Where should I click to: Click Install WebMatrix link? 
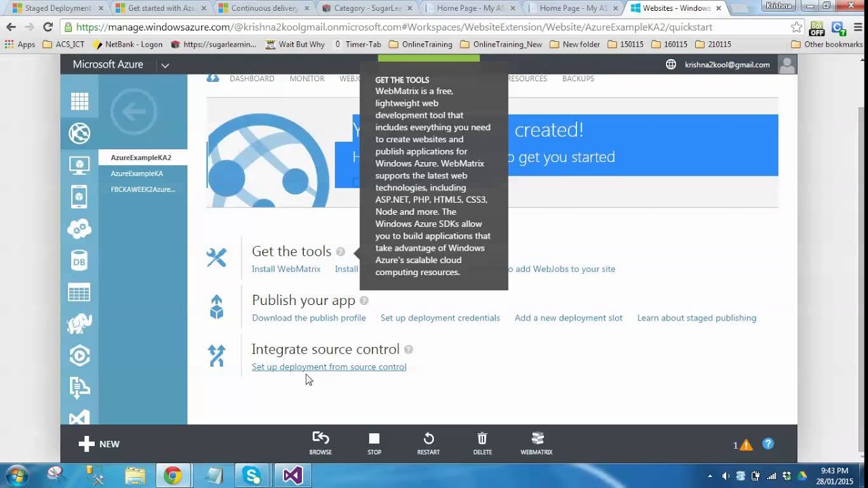point(286,269)
